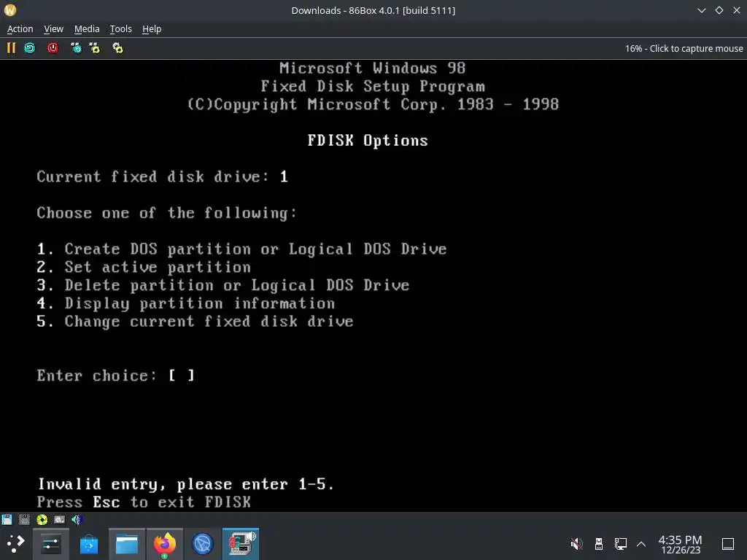Click 'Set active partition' option line
The image size is (747, 560).
click(x=158, y=267)
